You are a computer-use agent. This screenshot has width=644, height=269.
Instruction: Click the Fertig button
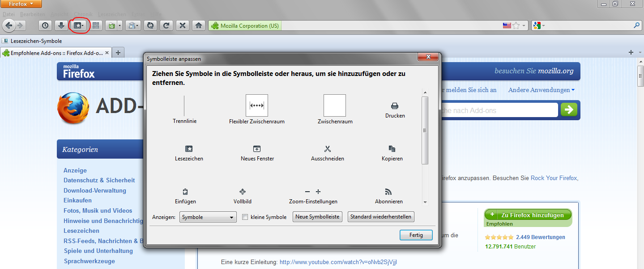click(x=416, y=235)
